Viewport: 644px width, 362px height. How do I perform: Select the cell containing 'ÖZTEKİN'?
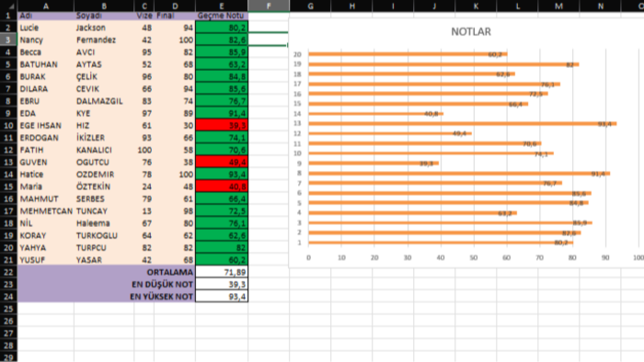tap(104, 187)
